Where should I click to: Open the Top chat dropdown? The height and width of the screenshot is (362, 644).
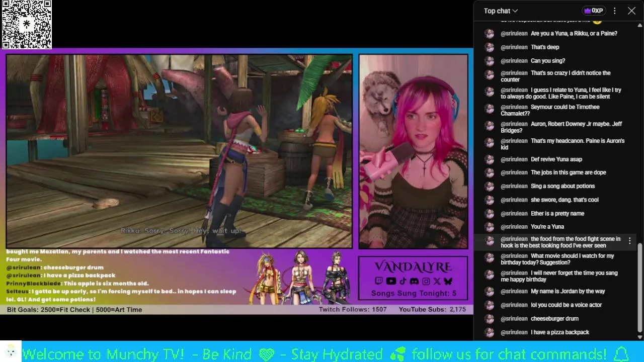point(501,11)
